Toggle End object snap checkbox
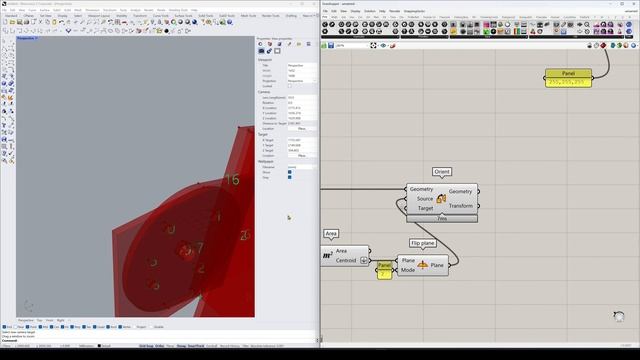Image resolution: width=640 pixels, height=360 pixels. 4,327
